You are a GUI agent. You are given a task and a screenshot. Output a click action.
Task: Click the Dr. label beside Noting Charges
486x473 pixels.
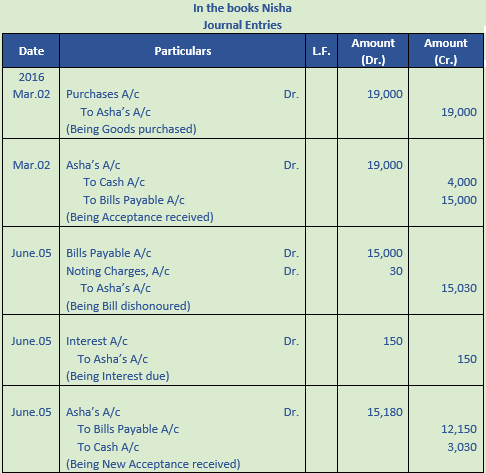click(x=291, y=271)
